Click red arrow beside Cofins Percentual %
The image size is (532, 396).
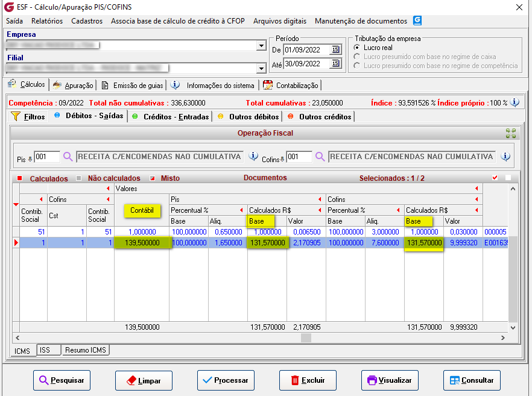(x=398, y=210)
